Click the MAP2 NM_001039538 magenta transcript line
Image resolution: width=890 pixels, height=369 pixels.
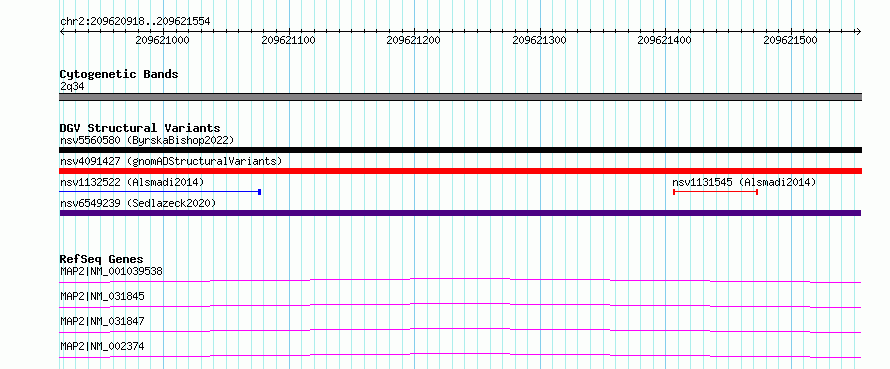tap(460, 280)
